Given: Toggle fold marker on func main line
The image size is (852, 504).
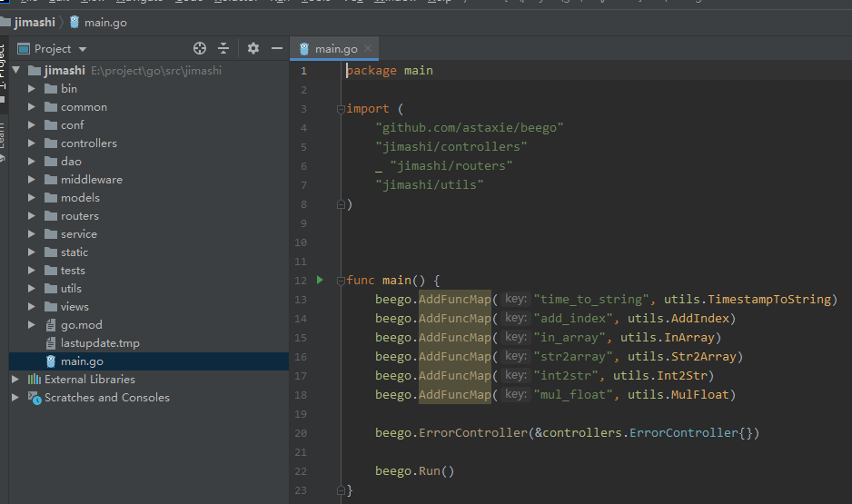Looking at the screenshot, I should pyautogui.click(x=341, y=281).
